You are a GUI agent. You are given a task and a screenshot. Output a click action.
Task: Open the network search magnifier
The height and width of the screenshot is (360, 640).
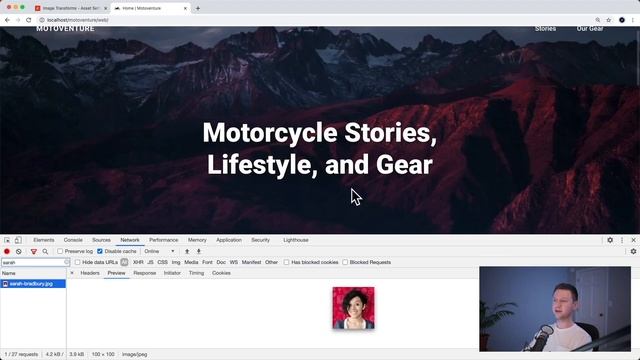tap(45, 251)
